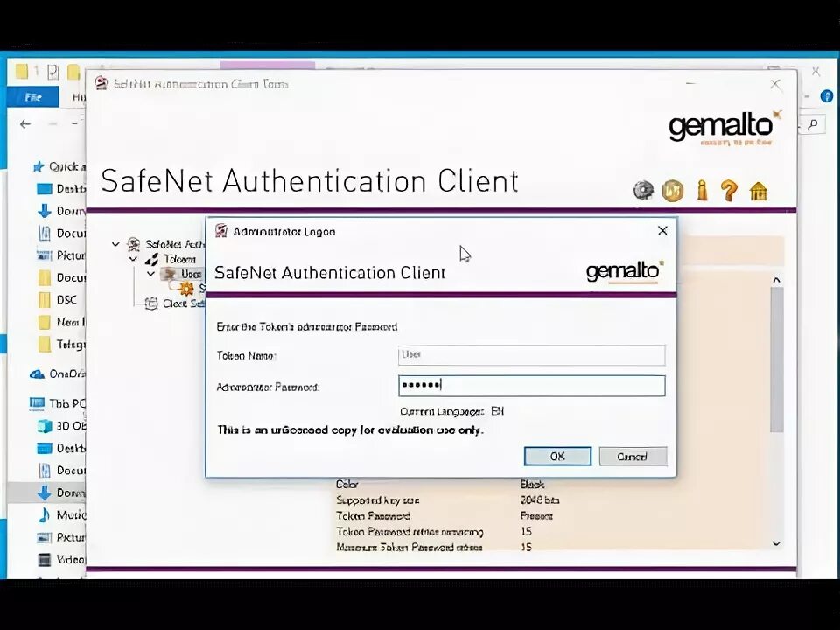Open the gear Advanced View icon
Screen dimensions: 840x630
pos(643,190)
